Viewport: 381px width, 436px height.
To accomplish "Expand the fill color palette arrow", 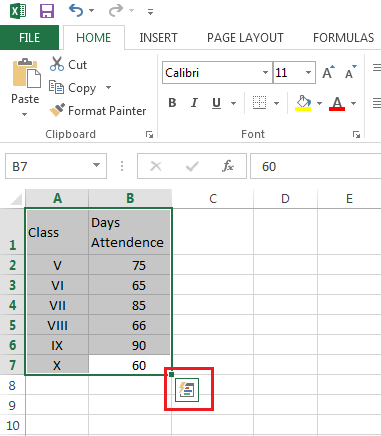I will (x=319, y=103).
